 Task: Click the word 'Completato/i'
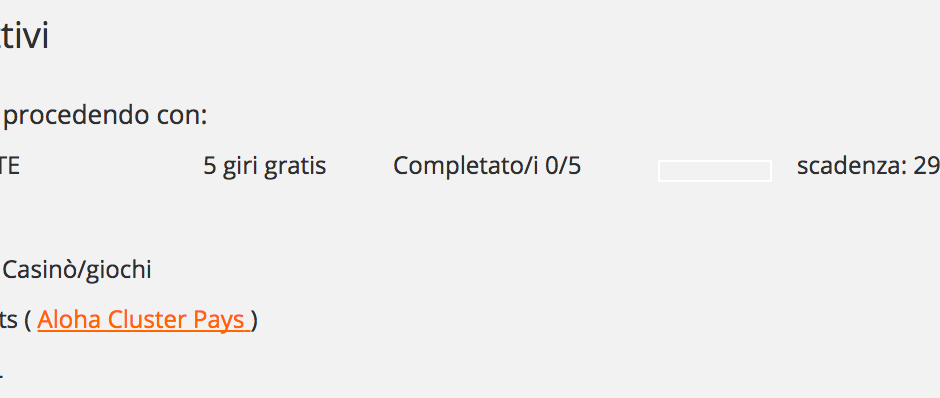(x=466, y=166)
